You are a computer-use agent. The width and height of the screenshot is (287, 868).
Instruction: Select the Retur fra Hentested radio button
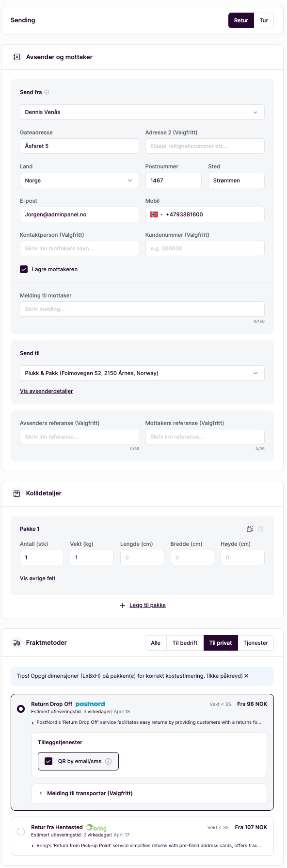[21, 832]
